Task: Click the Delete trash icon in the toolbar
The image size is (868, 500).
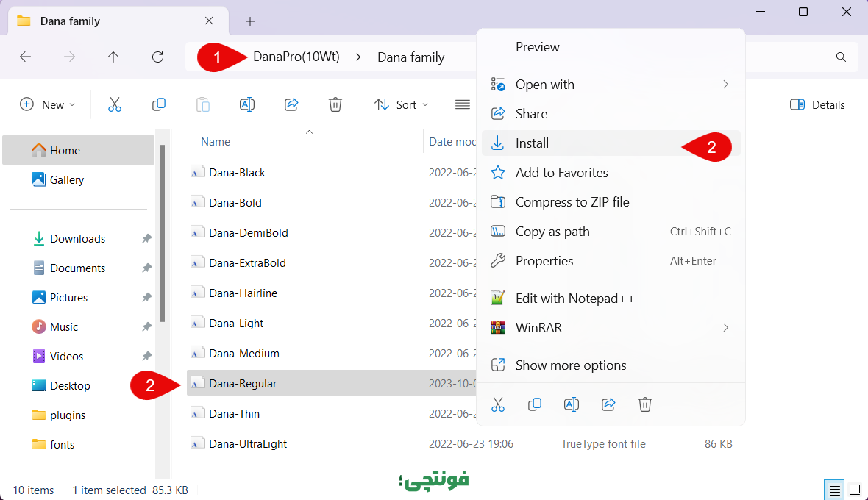Action: click(x=335, y=104)
